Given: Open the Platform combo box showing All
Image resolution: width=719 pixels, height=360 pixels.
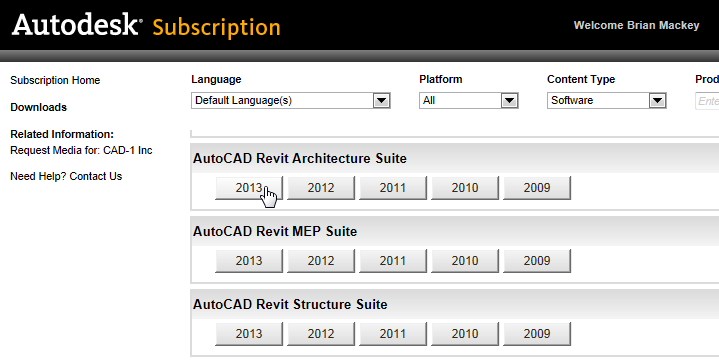Looking at the screenshot, I should 469,100.
